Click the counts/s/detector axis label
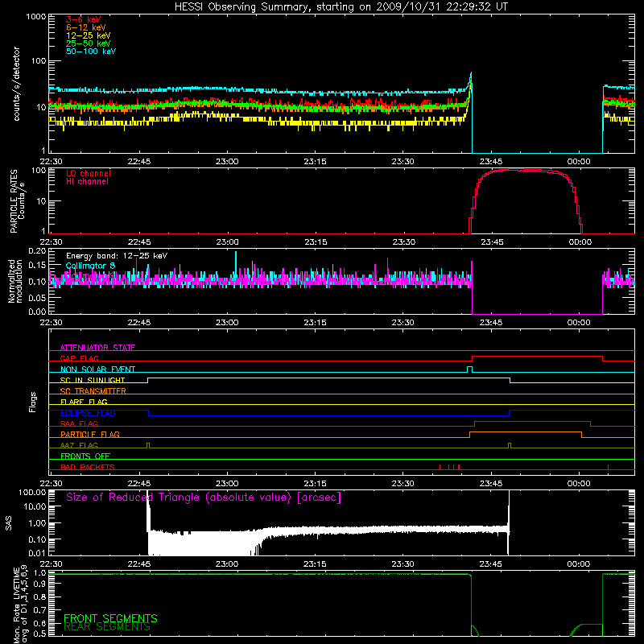The height and width of the screenshot is (644, 644). point(17,84)
